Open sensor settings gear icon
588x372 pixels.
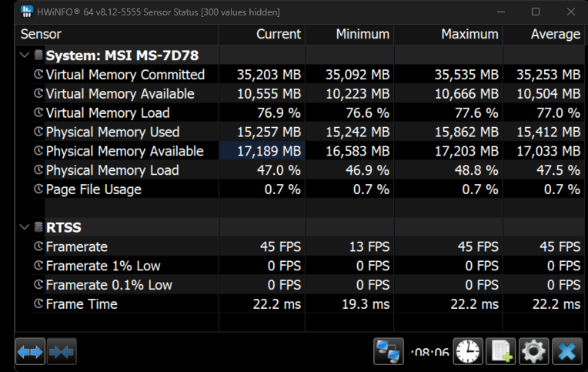pos(533,351)
